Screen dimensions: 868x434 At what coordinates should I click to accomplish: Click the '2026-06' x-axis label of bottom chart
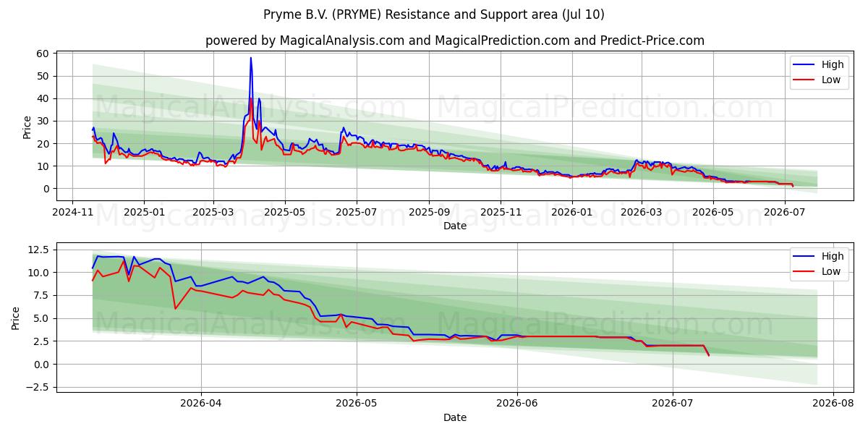pyautogui.click(x=518, y=404)
